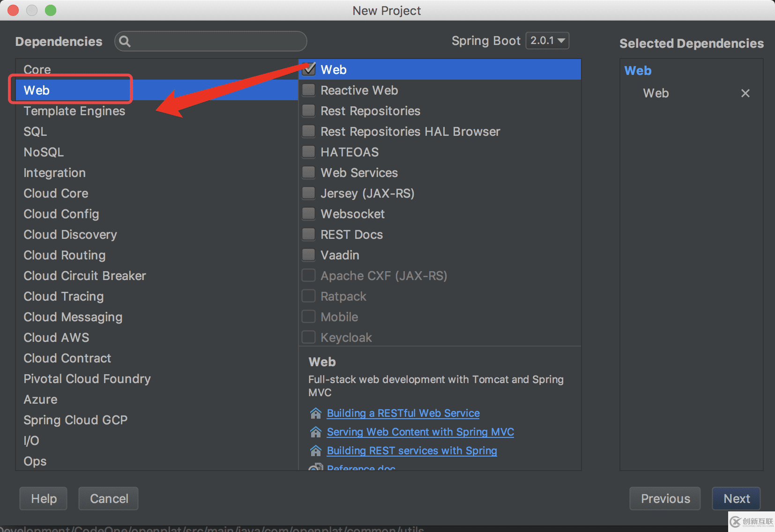Open the Spring Boot version dropdown

[547, 41]
